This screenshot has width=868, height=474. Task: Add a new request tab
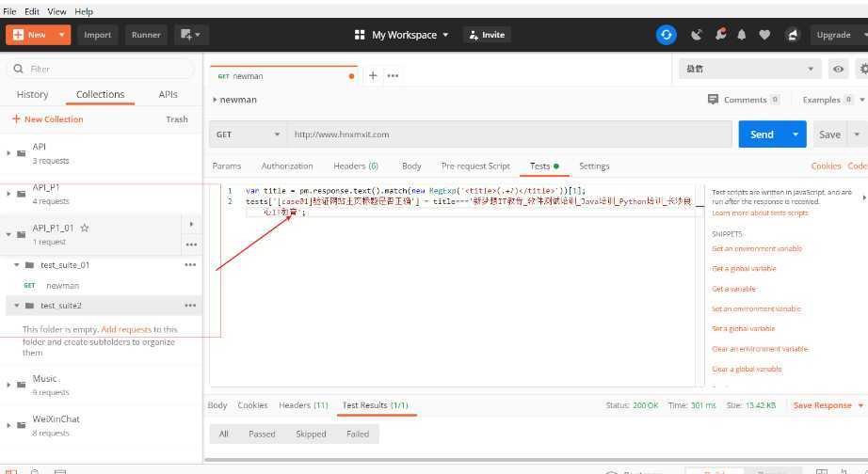point(373,76)
